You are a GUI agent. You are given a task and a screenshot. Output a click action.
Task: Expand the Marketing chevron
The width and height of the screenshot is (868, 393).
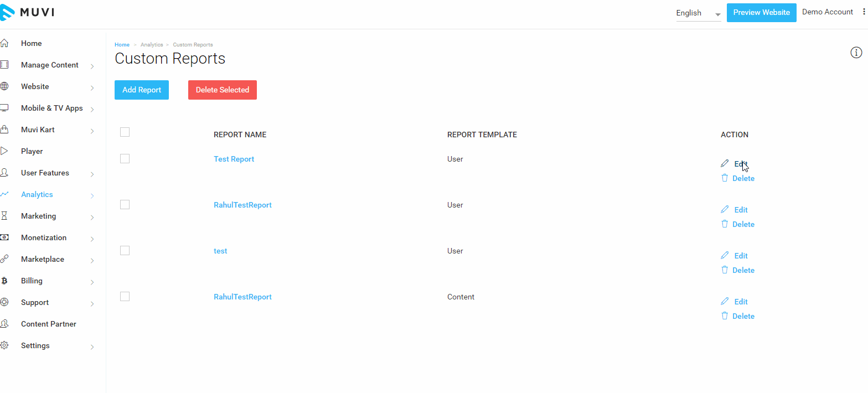(x=92, y=218)
